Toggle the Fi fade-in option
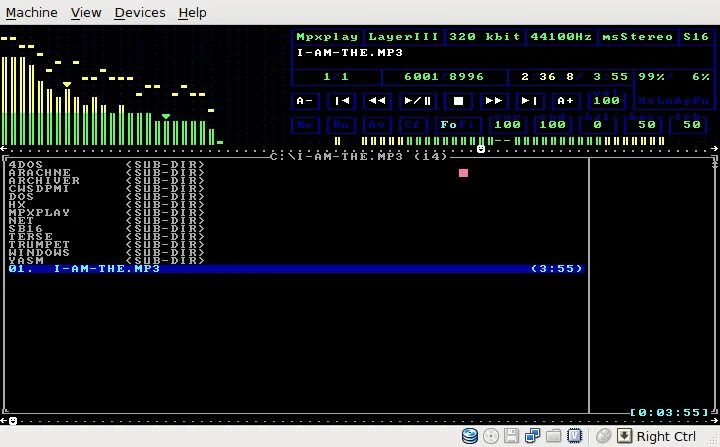Viewport: 720px width, 447px height. 467,124
